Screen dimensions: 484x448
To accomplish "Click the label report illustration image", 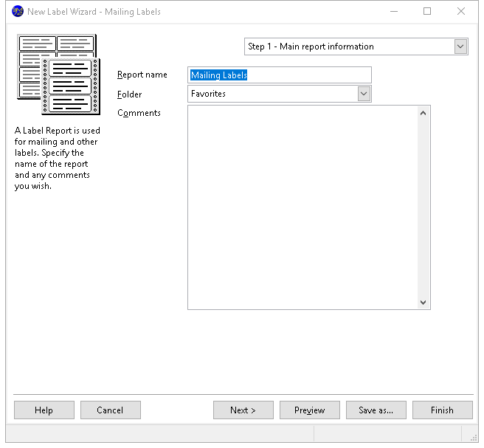I will [x=58, y=75].
